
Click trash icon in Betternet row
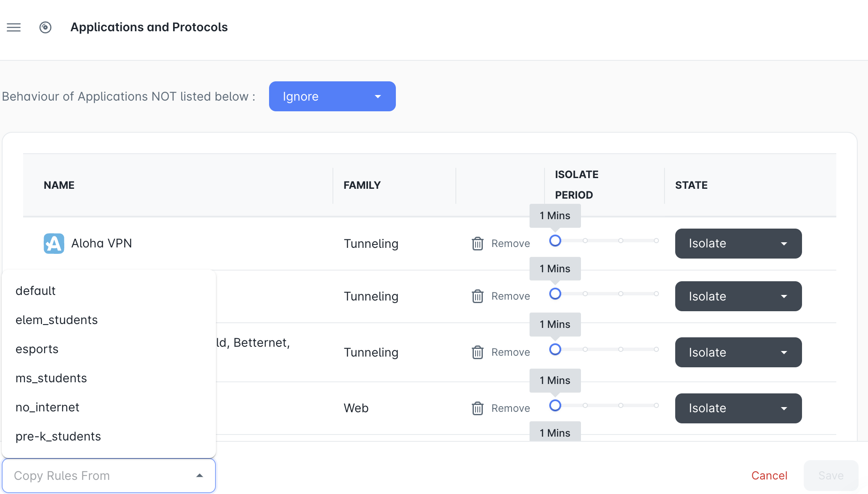(478, 352)
